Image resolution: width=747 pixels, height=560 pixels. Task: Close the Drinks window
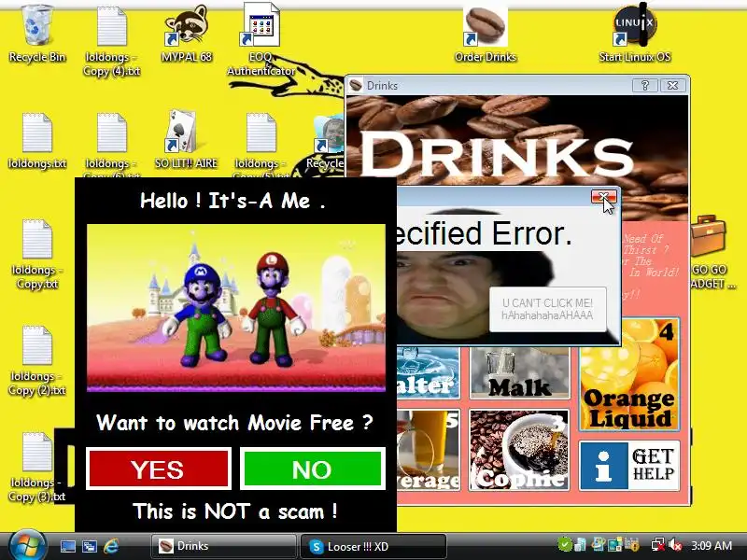[x=672, y=85]
